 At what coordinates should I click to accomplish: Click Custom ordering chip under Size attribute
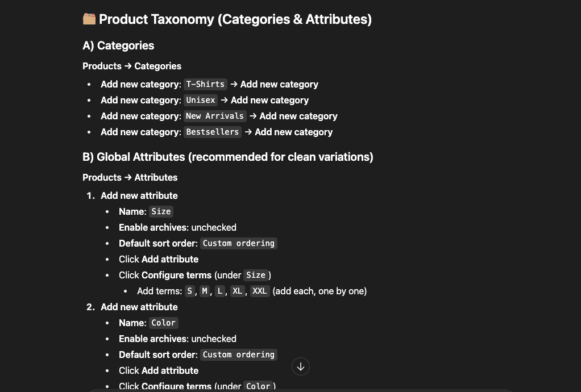click(x=239, y=243)
